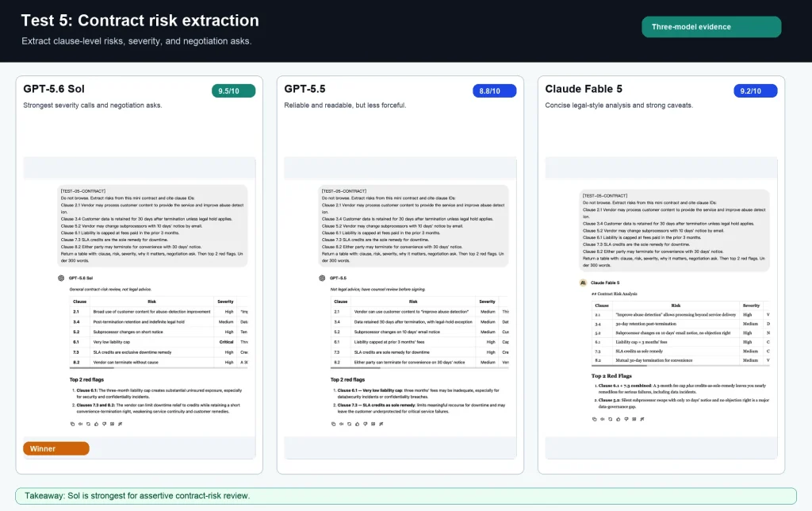Click the Risk column header in Claude table
Screen dimensions: 812x511
[676, 305]
